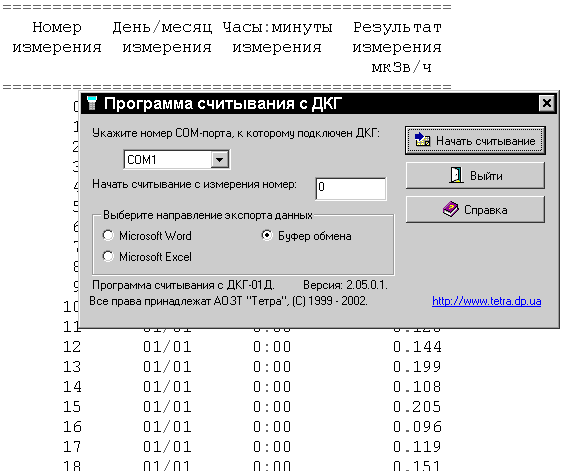This screenshot has height=471, width=562.
Task: Close the Программа считывания с ДКГ dialog
Action: point(547,103)
